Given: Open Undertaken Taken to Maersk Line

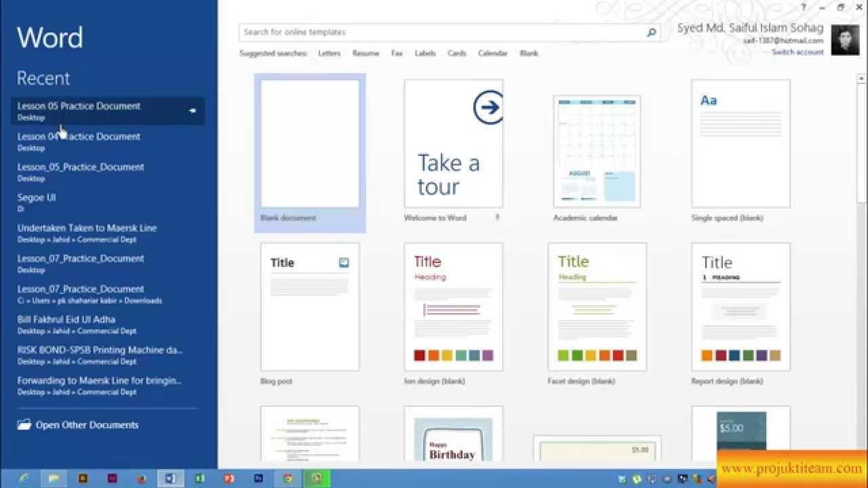Looking at the screenshot, I should click(107, 232).
